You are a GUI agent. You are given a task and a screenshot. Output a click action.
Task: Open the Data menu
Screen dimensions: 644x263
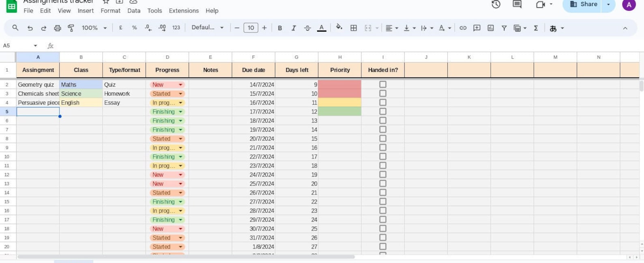[x=134, y=11]
